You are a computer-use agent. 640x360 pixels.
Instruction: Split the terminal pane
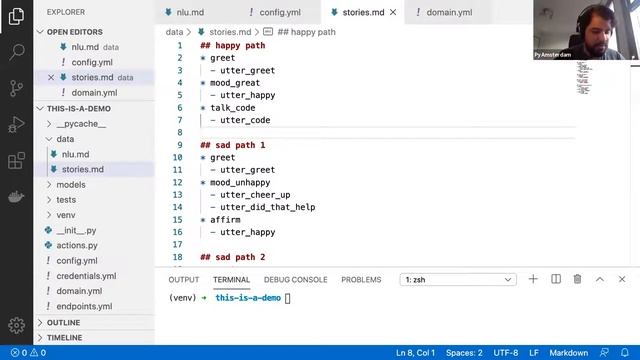pyautogui.click(x=556, y=279)
